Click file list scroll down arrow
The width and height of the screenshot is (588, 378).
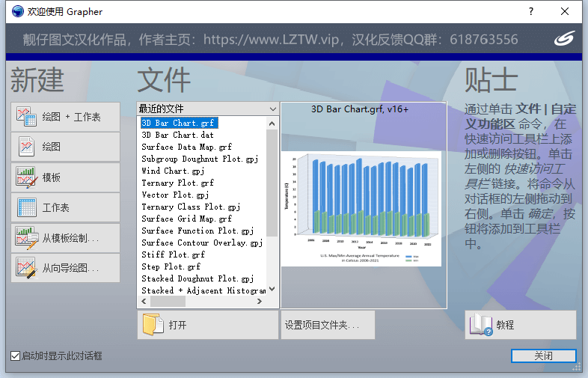(272, 289)
